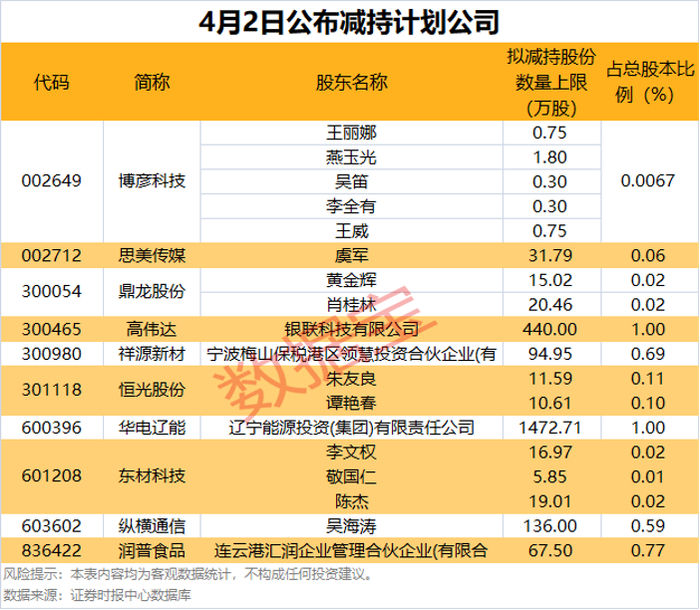Viewport: 700px width, 610px height.
Task: Select stock code 300465
Action: pyautogui.click(x=52, y=329)
